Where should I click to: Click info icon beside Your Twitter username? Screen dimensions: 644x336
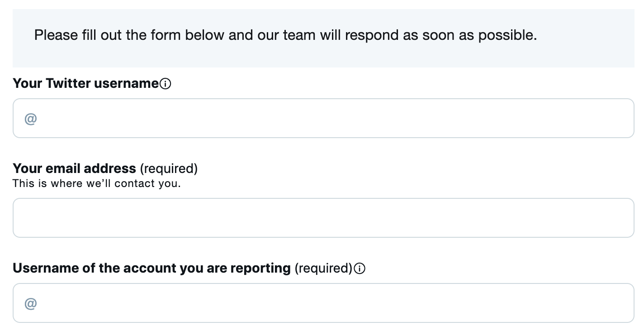click(x=166, y=84)
